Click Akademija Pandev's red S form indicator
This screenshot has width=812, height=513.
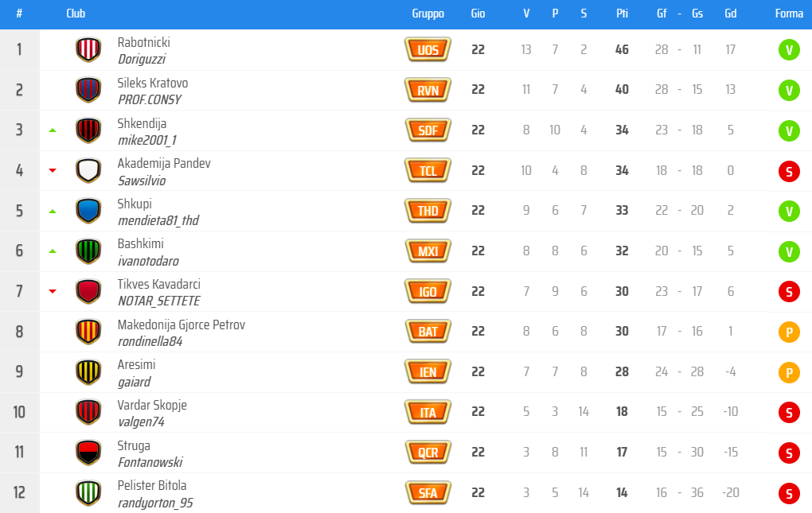788,171
